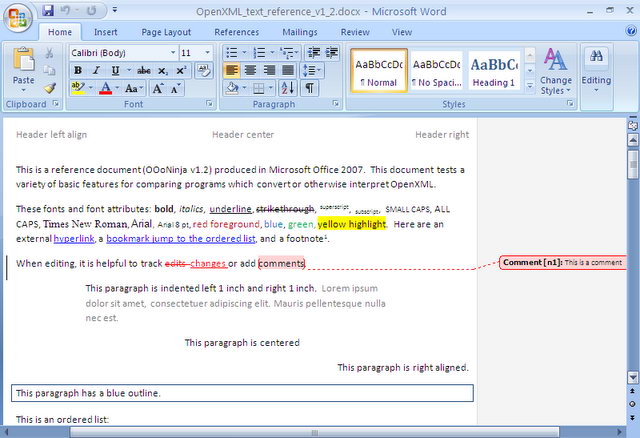Click the Shading paint bucket

point(232,88)
